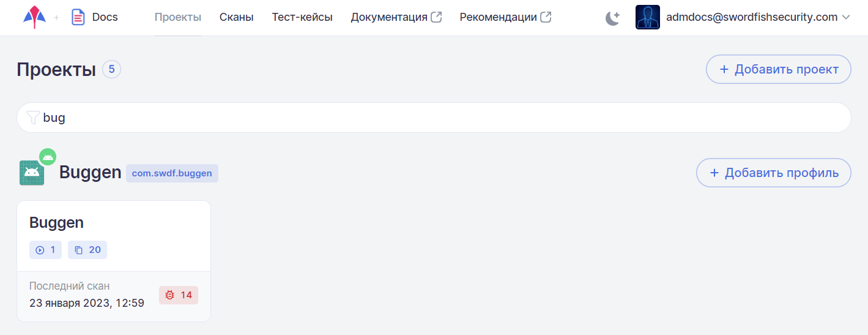Click the filter funnel icon

click(x=34, y=118)
